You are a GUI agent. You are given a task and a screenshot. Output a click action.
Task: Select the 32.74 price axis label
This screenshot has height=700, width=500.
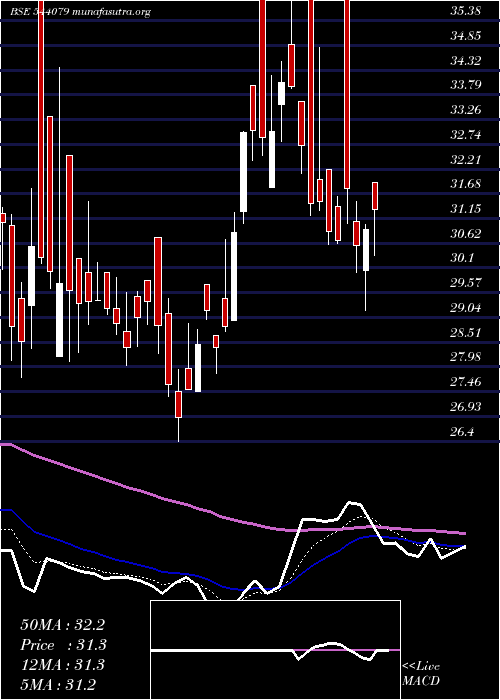tap(466, 134)
